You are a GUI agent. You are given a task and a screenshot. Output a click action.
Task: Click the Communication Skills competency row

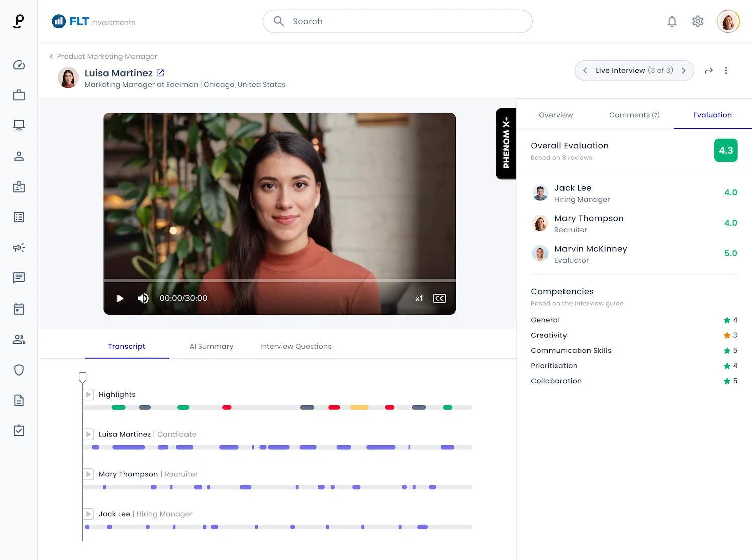634,350
